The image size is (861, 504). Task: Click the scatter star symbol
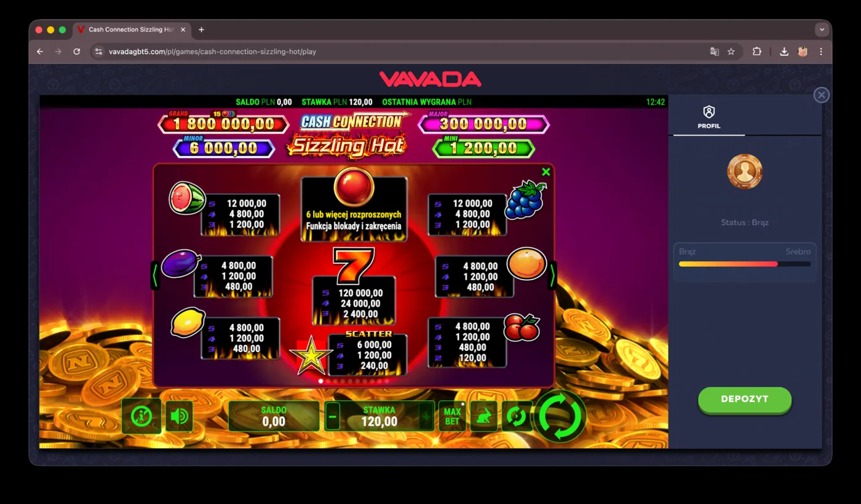point(311,356)
